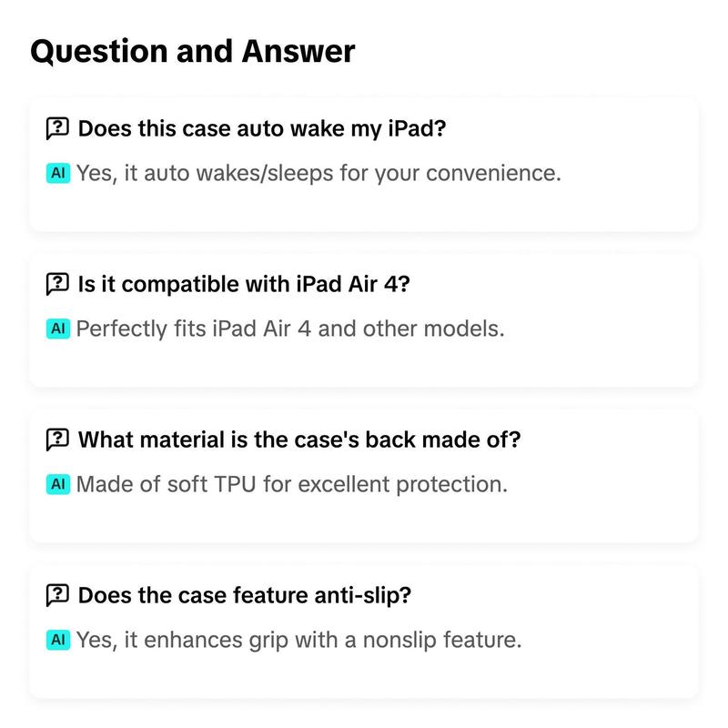Click question icon beside case material question
The image size is (728, 728).
(57, 440)
